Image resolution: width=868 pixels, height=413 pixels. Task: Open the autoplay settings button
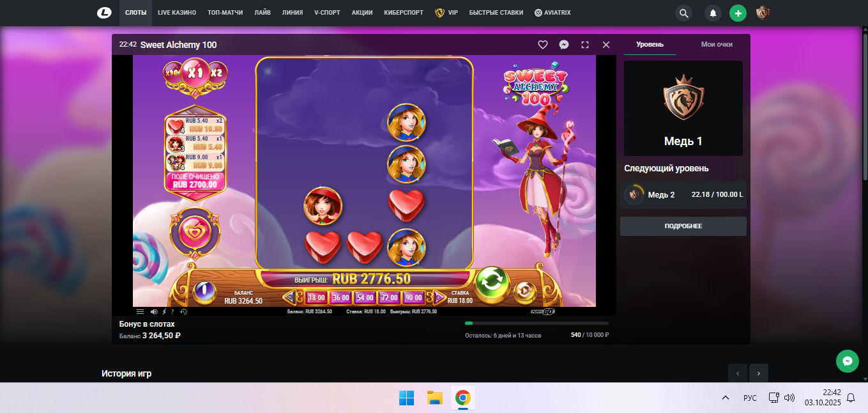tap(524, 292)
